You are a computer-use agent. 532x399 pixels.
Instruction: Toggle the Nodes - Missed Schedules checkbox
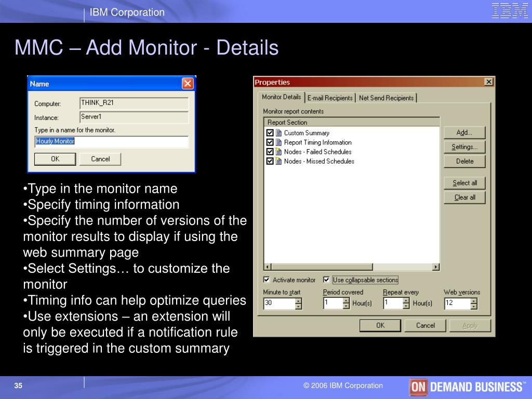[x=270, y=161]
